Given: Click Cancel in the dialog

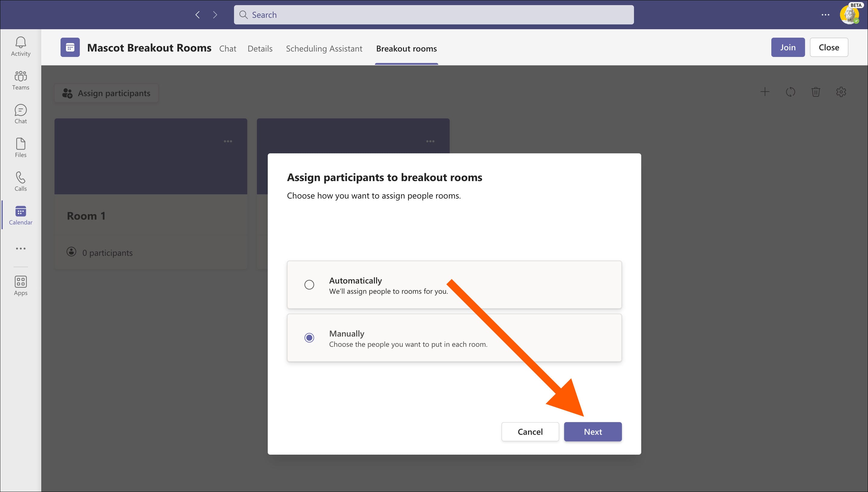Looking at the screenshot, I should [x=530, y=431].
